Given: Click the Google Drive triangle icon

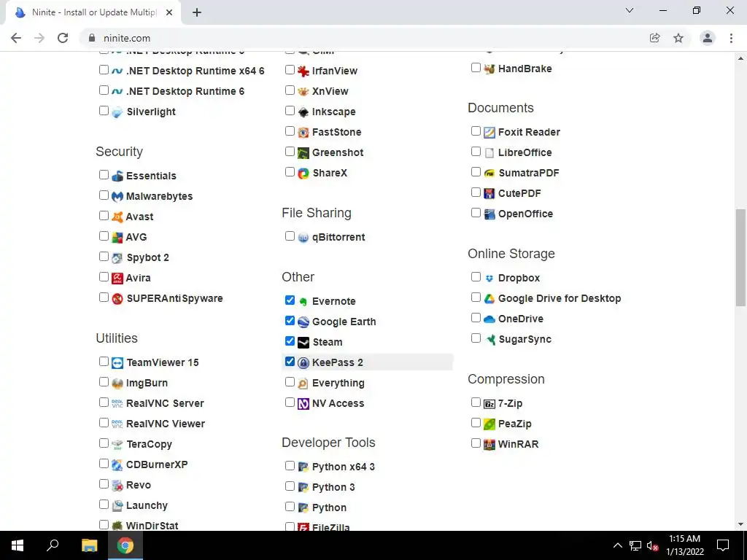Looking at the screenshot, I should [x=489, y=298].
